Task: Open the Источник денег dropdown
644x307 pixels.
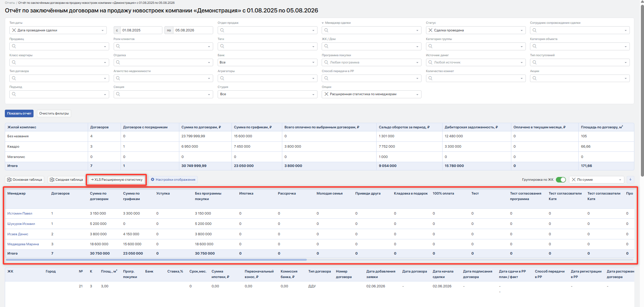Action: point(475,62)
